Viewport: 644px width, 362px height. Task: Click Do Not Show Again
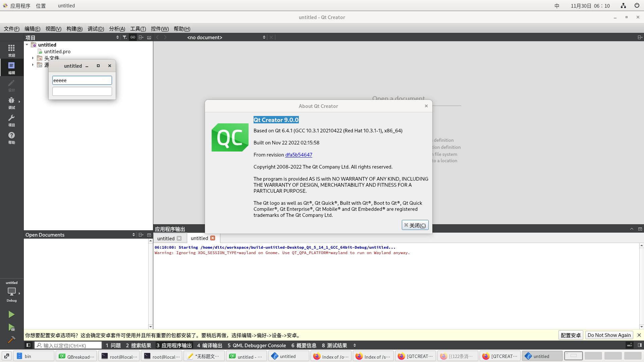[609, 335]
